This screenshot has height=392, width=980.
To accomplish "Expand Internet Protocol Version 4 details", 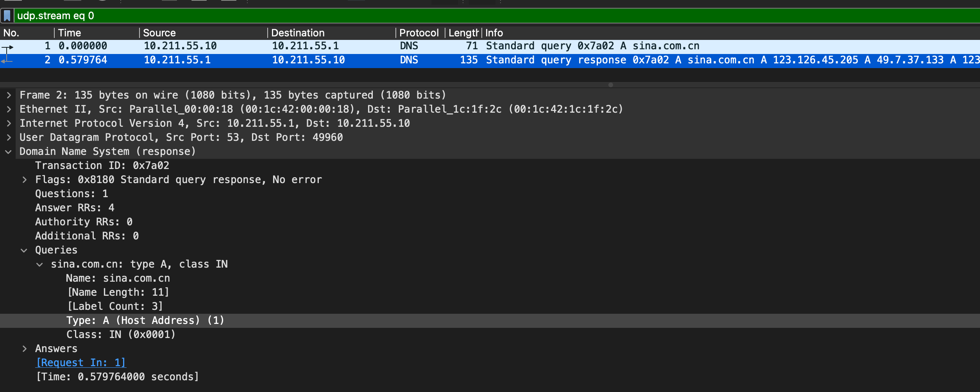I will [x=9, y=123].
